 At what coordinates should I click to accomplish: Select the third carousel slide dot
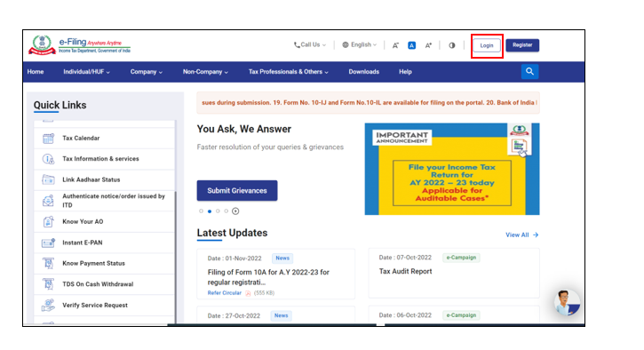click(218, 211)
